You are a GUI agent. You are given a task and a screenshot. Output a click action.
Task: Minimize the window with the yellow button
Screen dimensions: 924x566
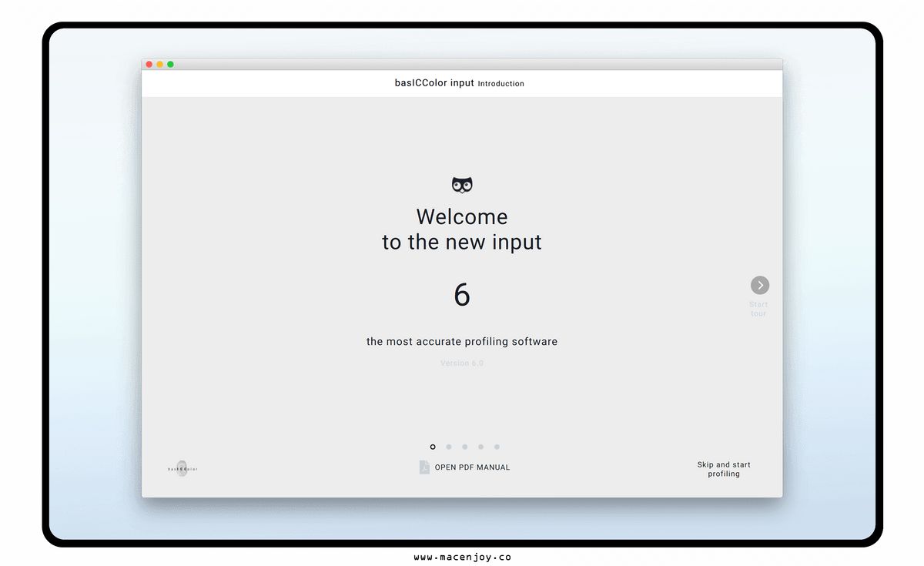pos(160,64)
